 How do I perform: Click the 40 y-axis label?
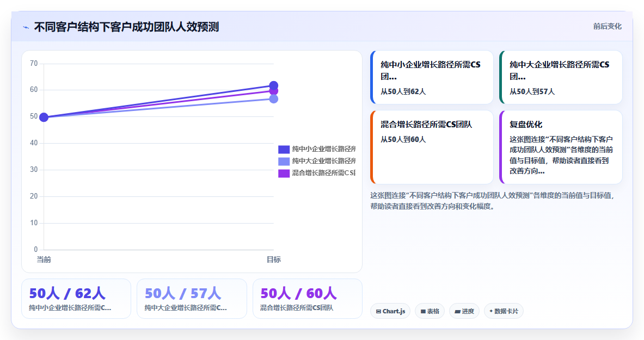point(34,143)
